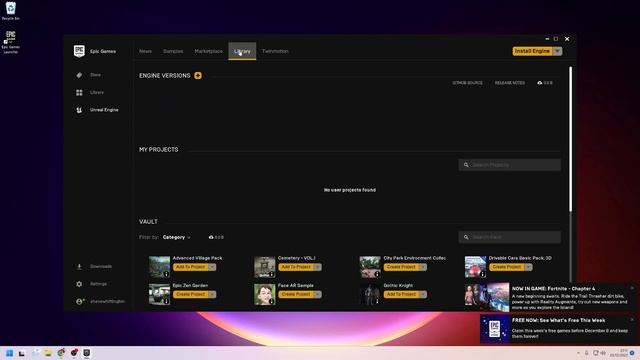Viewport: 640px width, 360px height.
Task: Open Store from the sidebar
Action: point(96,75)
